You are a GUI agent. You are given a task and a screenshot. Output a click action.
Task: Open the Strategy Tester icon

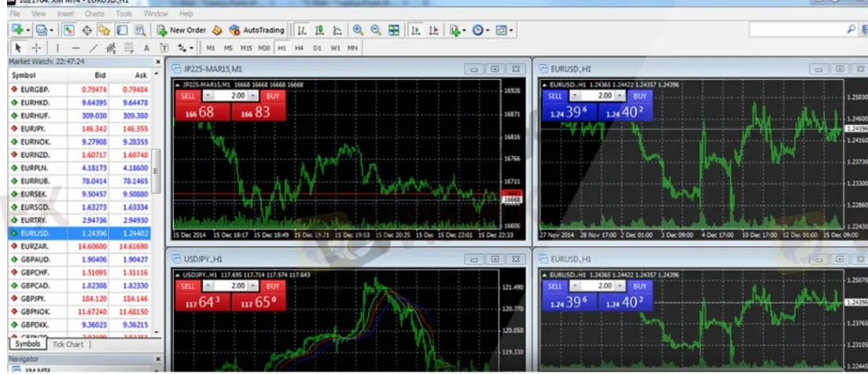[139, 30]
